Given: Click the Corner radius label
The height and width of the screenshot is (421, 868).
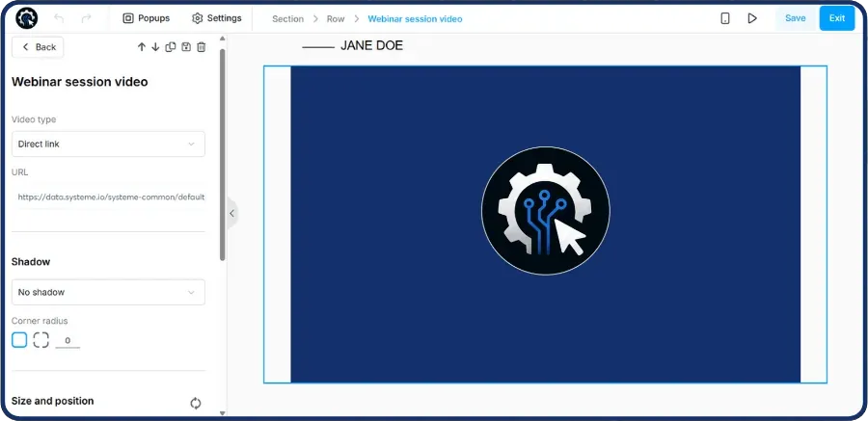Looking at the screenshot, I should 40,321.
